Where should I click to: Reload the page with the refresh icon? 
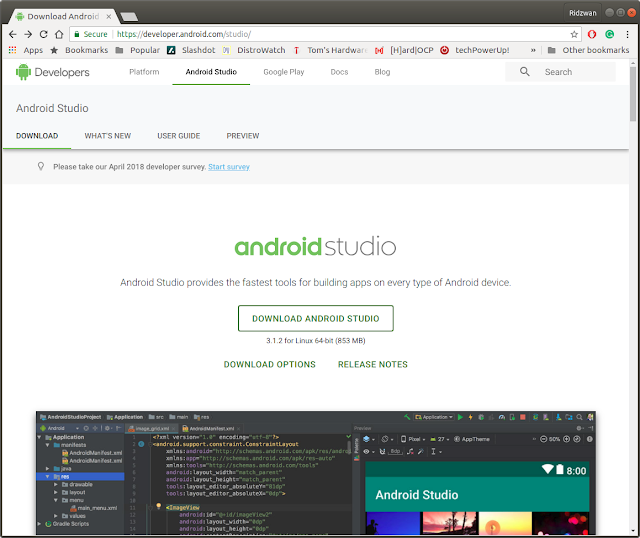pyautogui.click(x=43, y=34)
